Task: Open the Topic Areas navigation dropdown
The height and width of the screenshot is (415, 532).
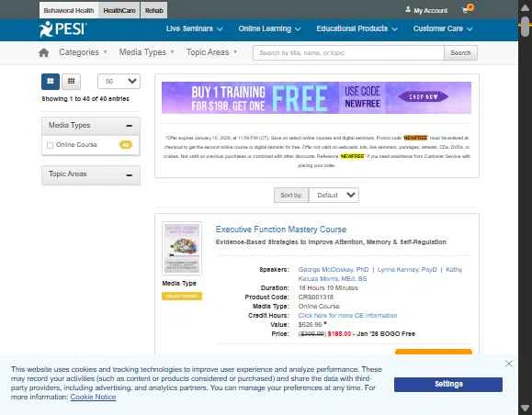Action: pyautogui.click(x=211, y=52)
